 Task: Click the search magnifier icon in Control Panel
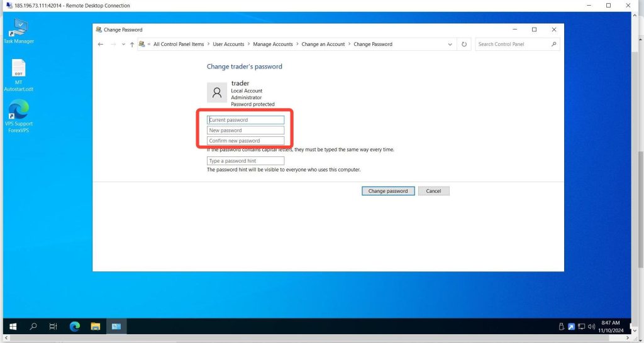click(x=553, y=45)
